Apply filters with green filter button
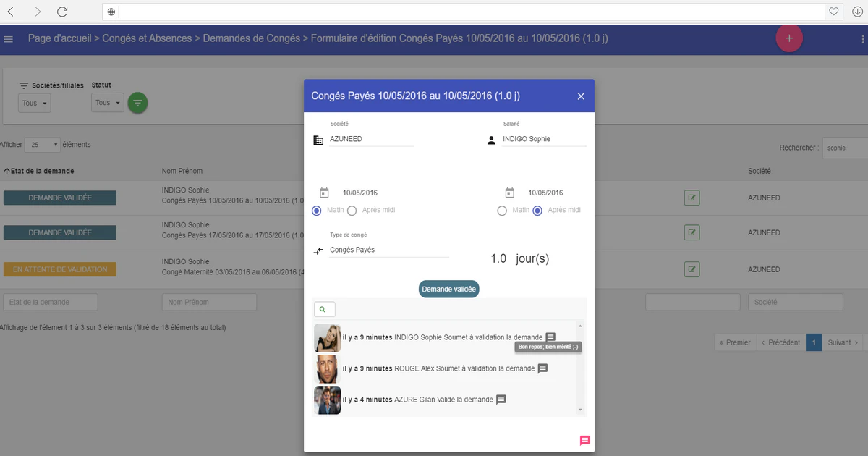 (x=137, y=104)
